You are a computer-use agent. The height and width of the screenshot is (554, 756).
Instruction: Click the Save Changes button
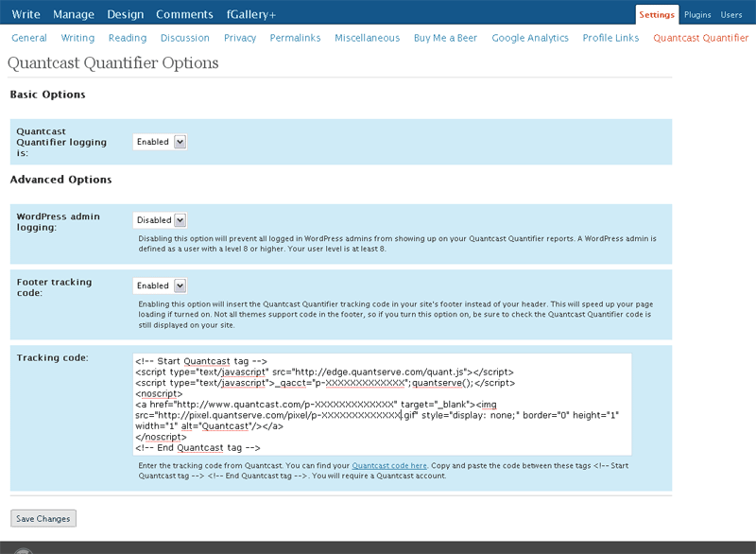(43, 518)
